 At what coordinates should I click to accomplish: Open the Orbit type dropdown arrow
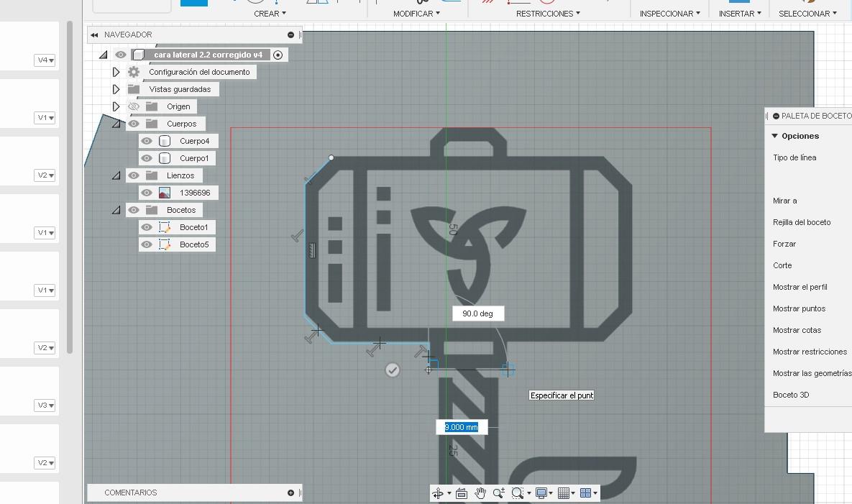click(x=449, y=494)
